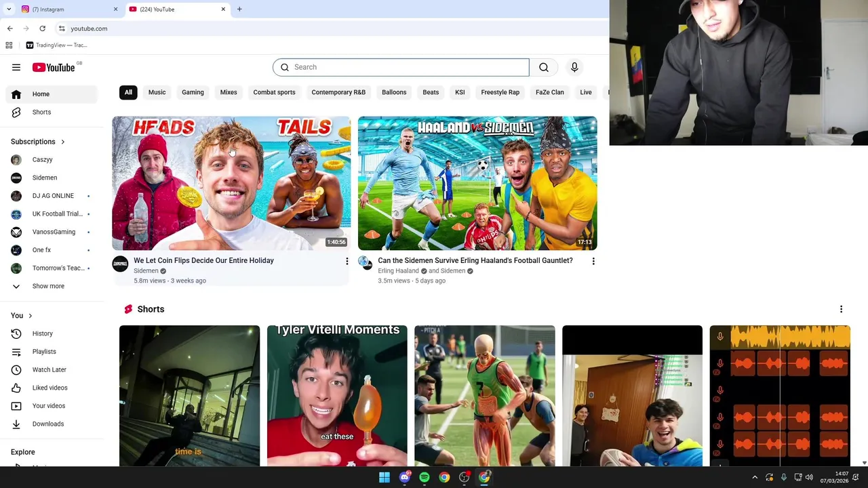Open the DJ AG ONLINE subscription
This screenshot has height=488, width=868.
[x=52, y=196]
